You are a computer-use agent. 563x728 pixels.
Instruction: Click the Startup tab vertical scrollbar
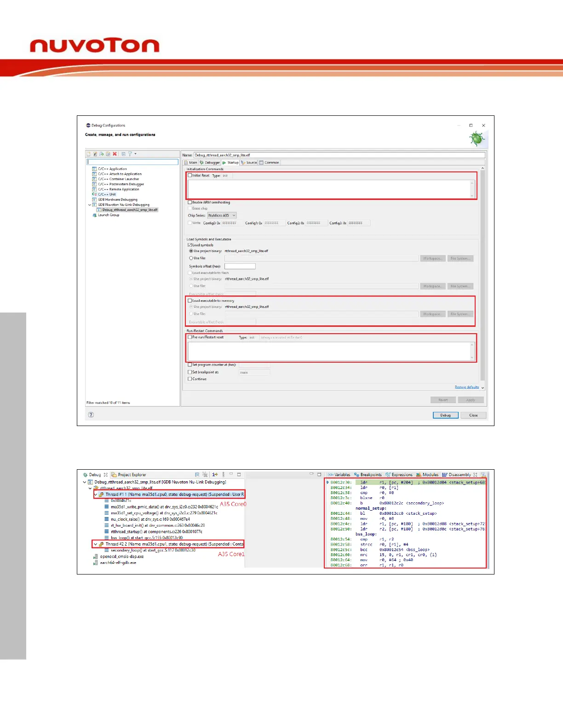pyautogui.click(x=483, y=276)
